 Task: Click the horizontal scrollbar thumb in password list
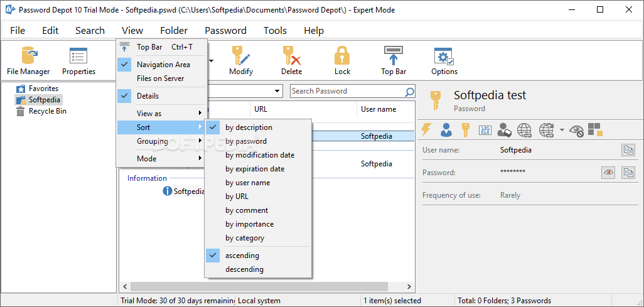[x=259, y=286]
